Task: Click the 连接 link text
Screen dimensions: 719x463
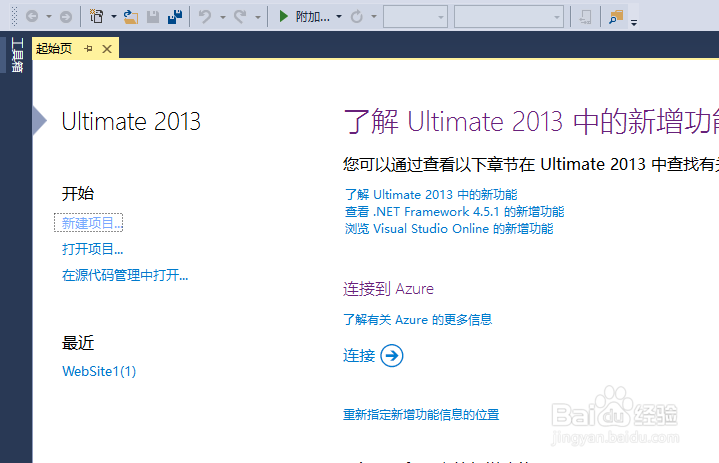Action: 359,355
